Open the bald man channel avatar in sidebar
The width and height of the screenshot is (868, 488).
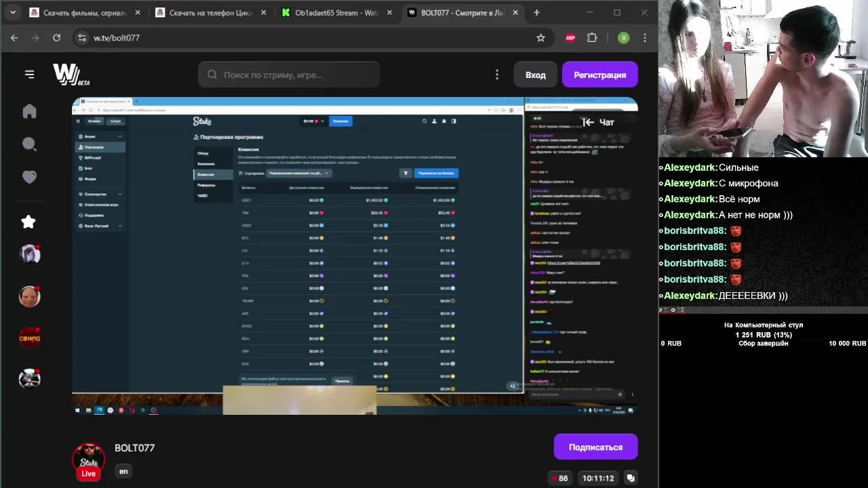click(x=29, y=296)
